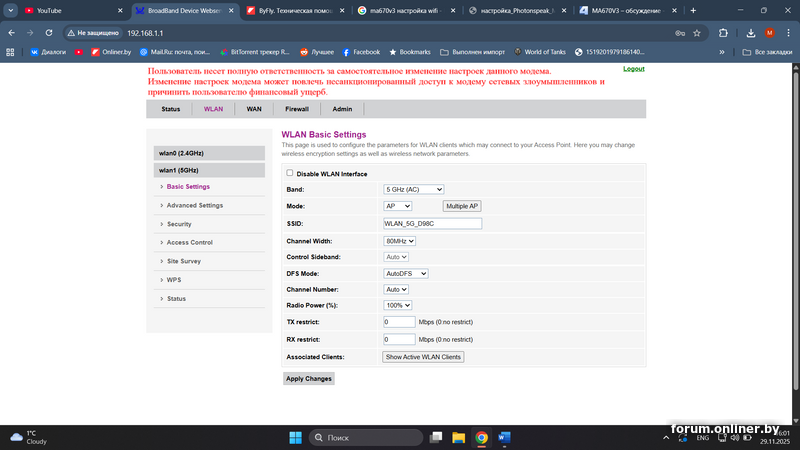The height and width of the screenshot is (450, 800).
Task: Click the SSID text field
Action: pyautogui.click(x=432, y=223)
